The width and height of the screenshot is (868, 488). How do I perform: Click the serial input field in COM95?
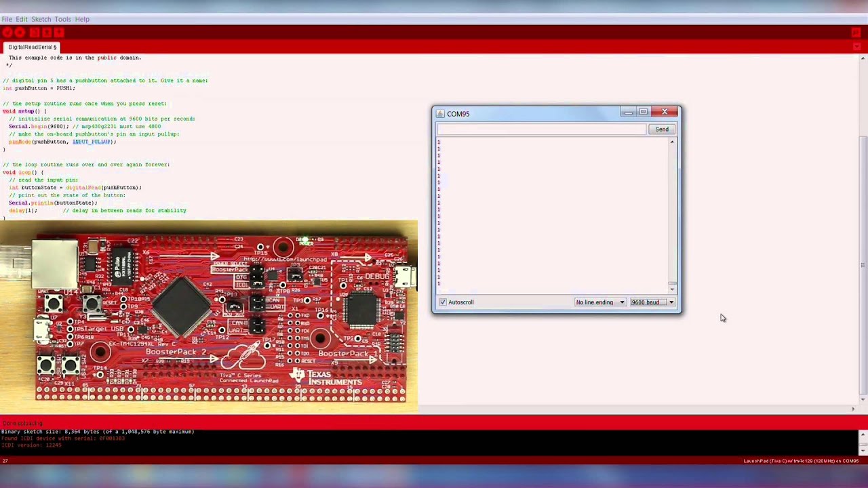coord(542,129)
